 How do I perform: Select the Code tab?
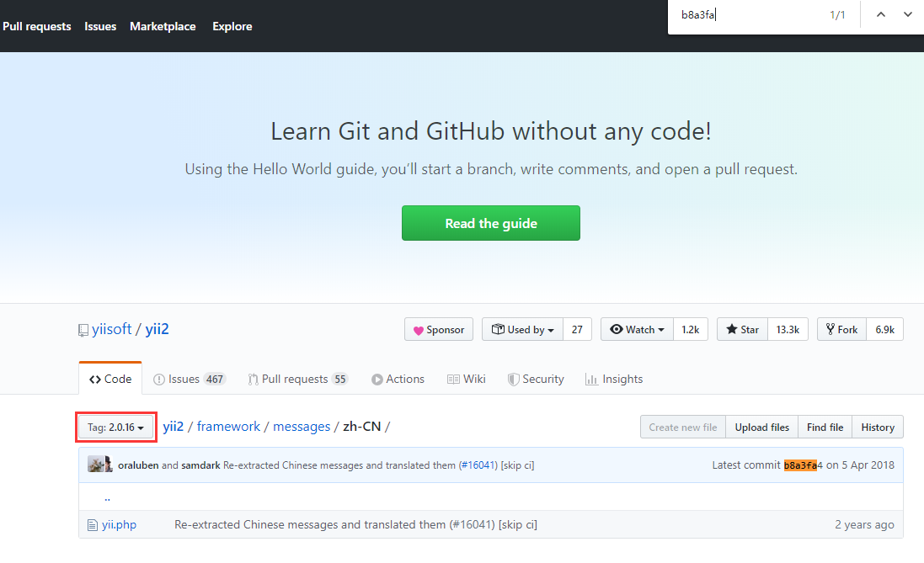pyautogui.click(x=110, y=379)
